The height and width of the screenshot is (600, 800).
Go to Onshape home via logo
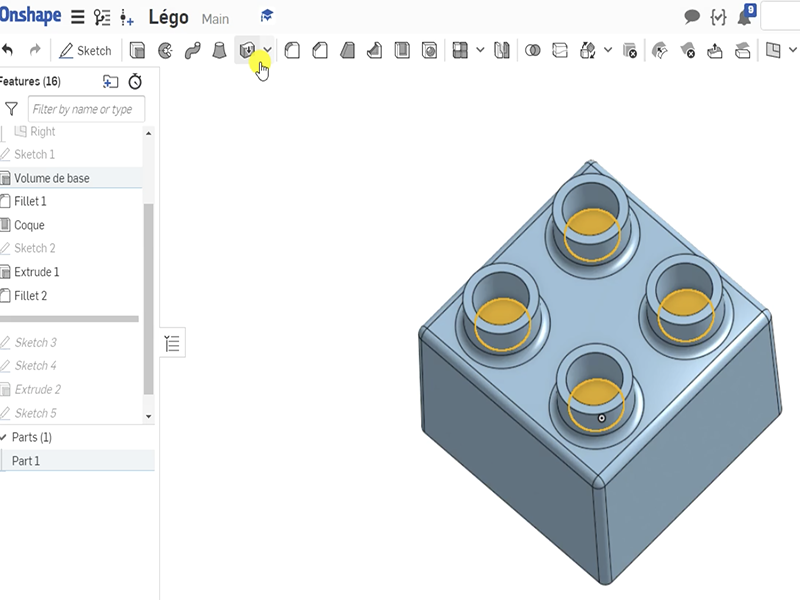click(31, 15)
